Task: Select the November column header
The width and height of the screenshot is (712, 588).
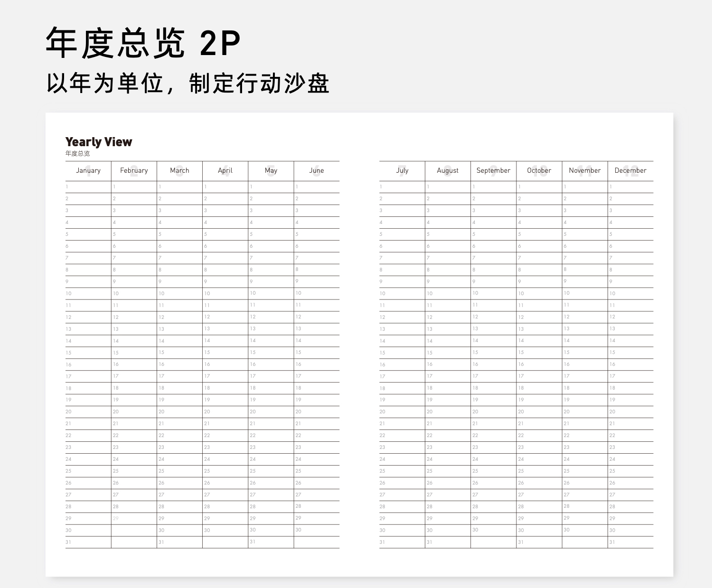Action: (x=585, y=170)
